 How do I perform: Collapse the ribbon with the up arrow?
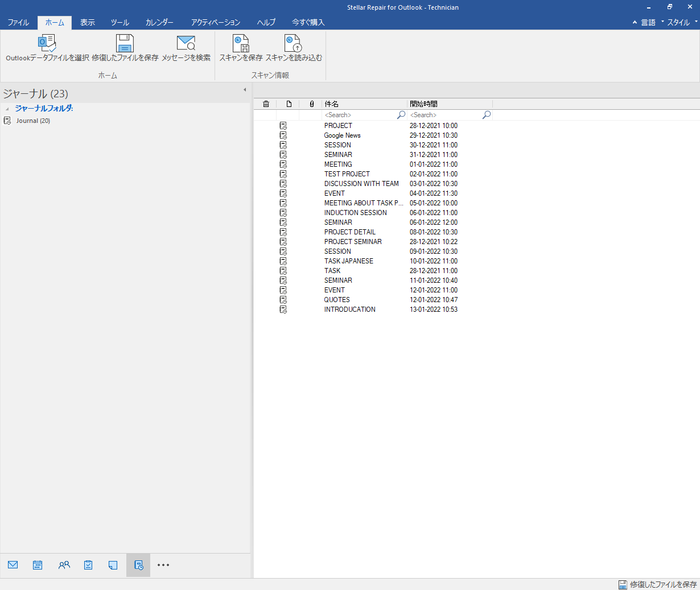click(635, 22)
